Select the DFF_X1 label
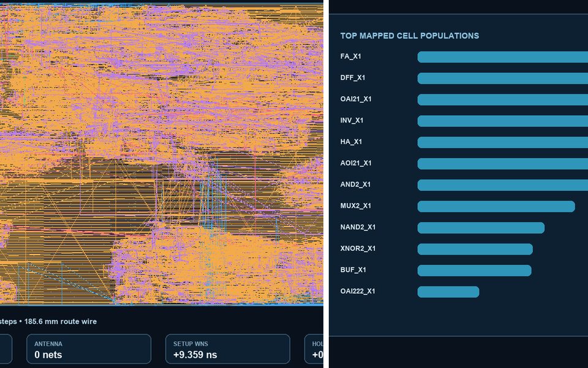Image resolution: width=588 pixels, height=368 pixels. [353, 78]
